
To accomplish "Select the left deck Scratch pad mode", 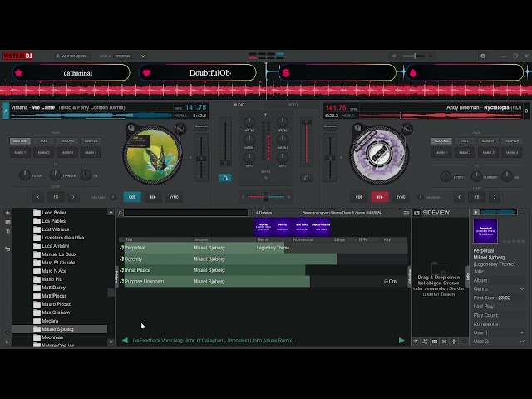I will tap(67, 140).
